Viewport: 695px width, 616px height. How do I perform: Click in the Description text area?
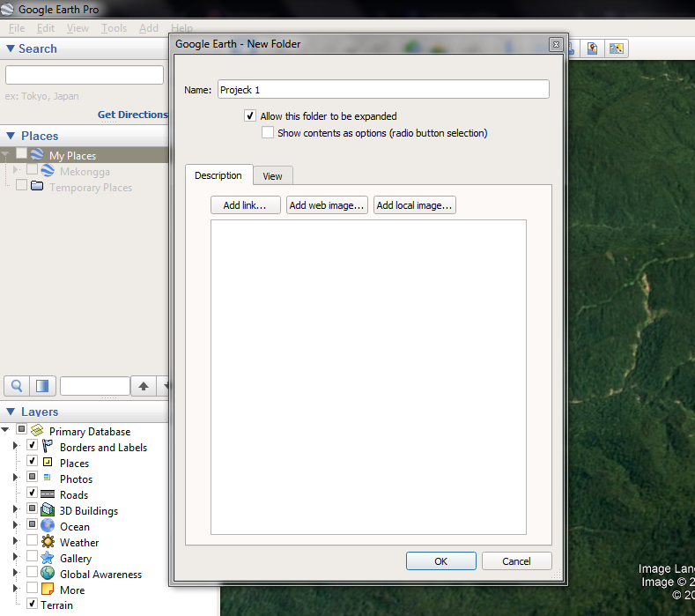pos(368,377)
